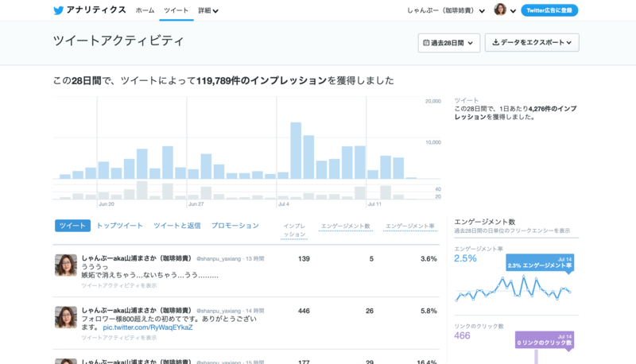Click the Jul 11 axis label
636x364 pixels.
[x=374, y=204]
